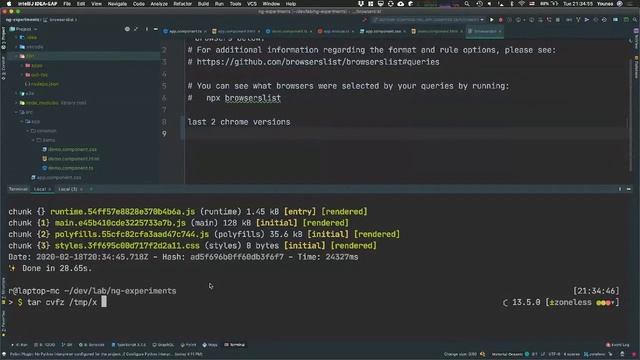Click the UTF-8 encoding status entry
This screenshot has height=360, width=640.
[554, 354]
